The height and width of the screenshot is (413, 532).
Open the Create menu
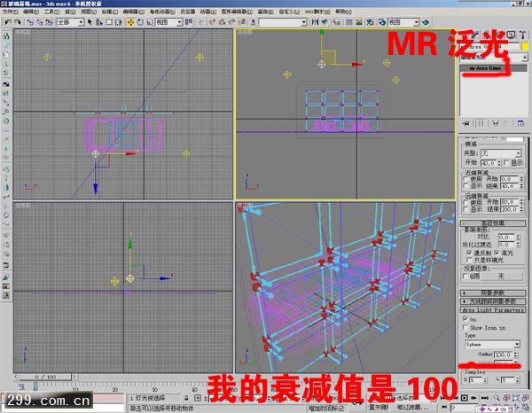(110, 12)
